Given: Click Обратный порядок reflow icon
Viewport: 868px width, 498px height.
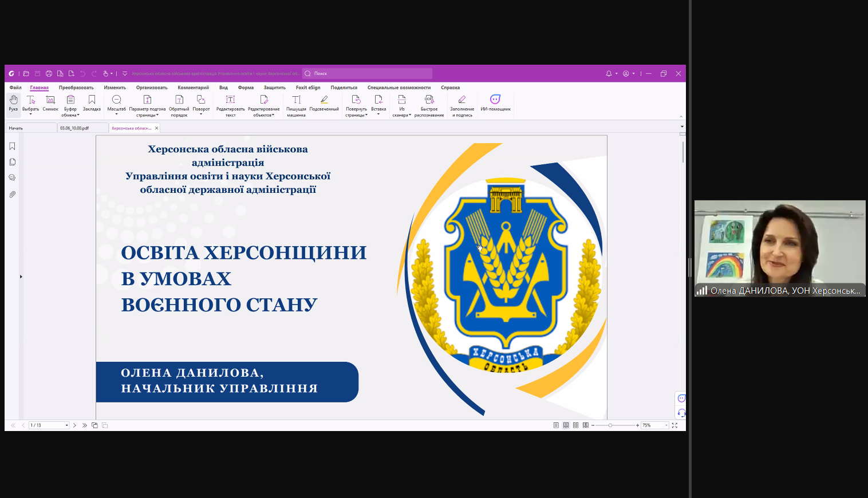Looking at the screenshot, I should click(179, 100).
